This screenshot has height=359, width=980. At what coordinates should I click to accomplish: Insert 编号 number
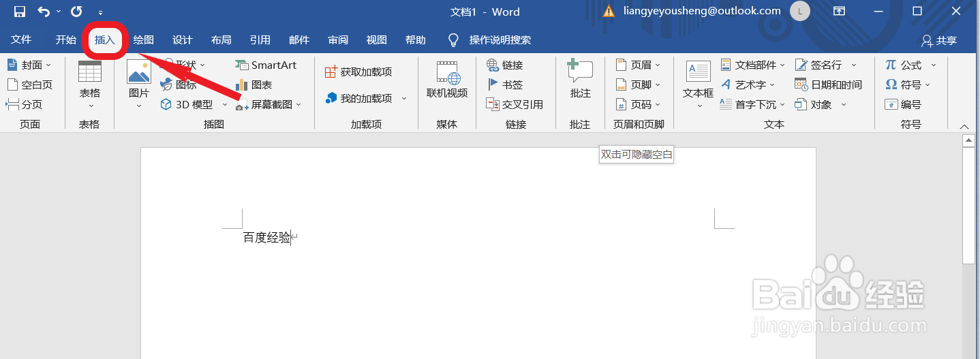tap(904, 104)
